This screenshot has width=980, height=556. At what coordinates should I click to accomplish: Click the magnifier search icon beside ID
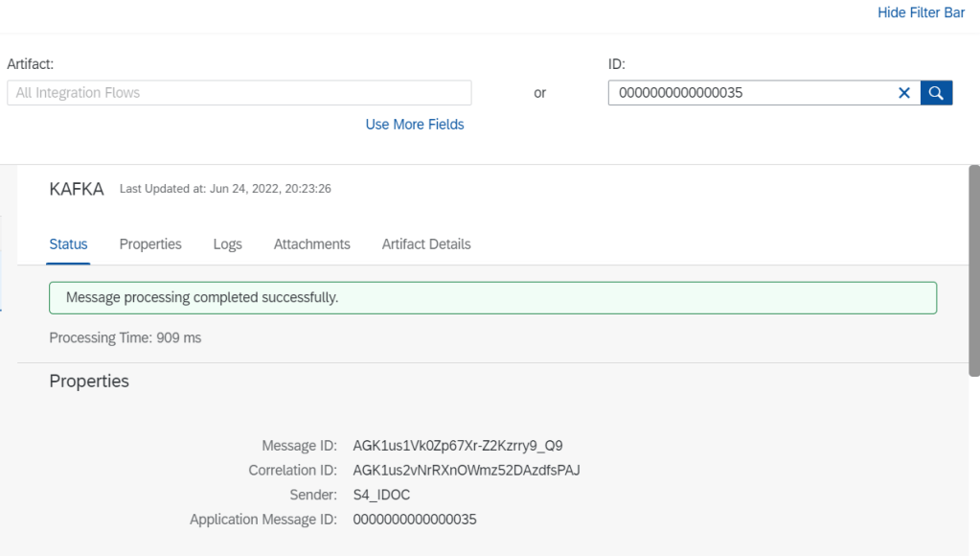(x=936, y=93)
